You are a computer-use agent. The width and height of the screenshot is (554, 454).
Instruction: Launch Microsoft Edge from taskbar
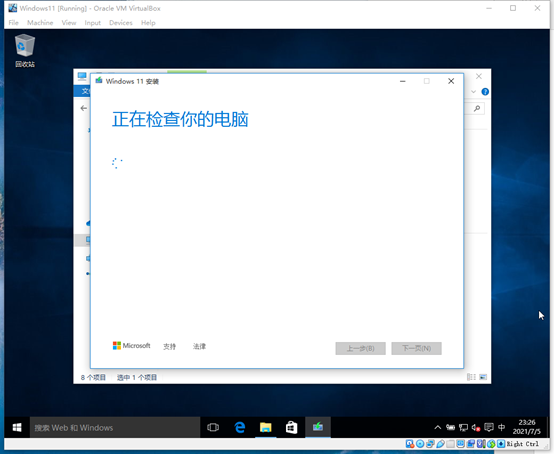[x=240, y=428]
